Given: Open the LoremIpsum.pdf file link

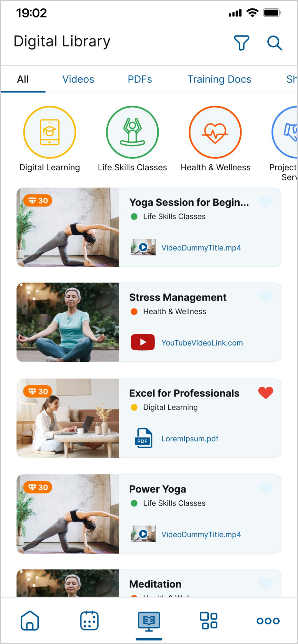Looking at the screenshot, I should point(190,439).
